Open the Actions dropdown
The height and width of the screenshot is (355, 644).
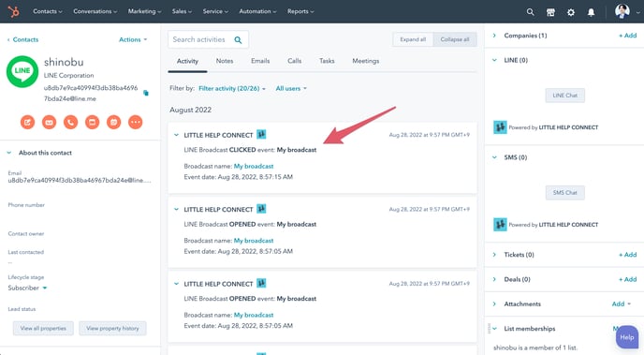coord(133,40)
